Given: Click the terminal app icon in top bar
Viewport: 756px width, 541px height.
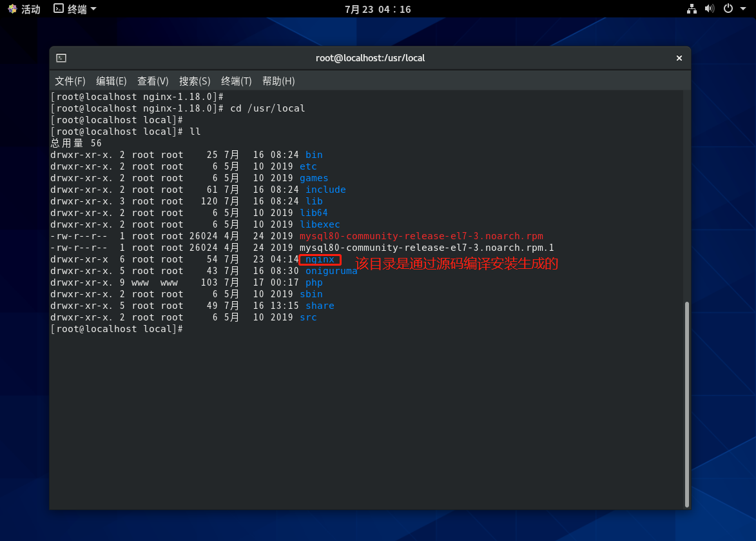Looking at the screenshot, I should point(59,8).
